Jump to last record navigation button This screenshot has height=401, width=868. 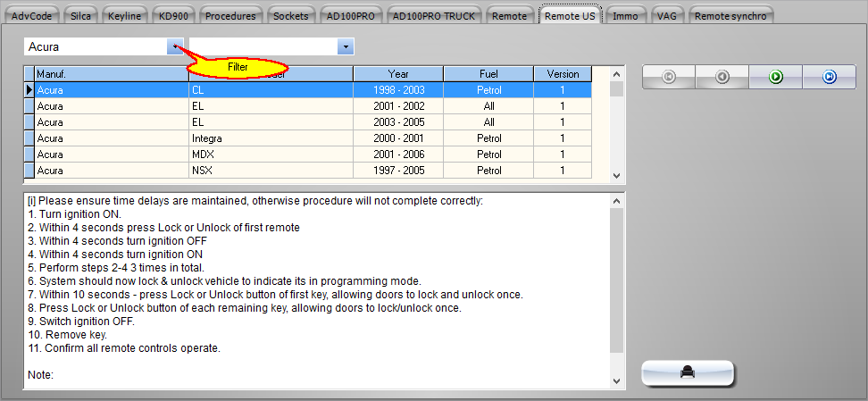tap(830, 78)
